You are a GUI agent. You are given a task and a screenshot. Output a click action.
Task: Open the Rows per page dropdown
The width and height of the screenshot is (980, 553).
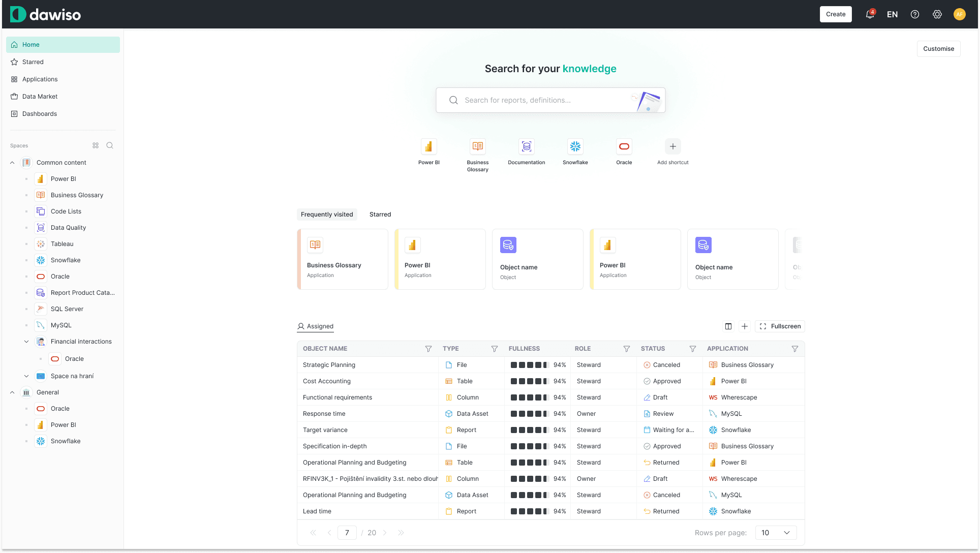point(776,533)
